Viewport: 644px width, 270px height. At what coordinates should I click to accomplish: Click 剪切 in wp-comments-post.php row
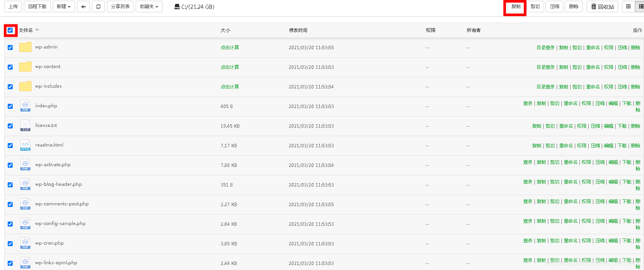[x=555, y=202]
